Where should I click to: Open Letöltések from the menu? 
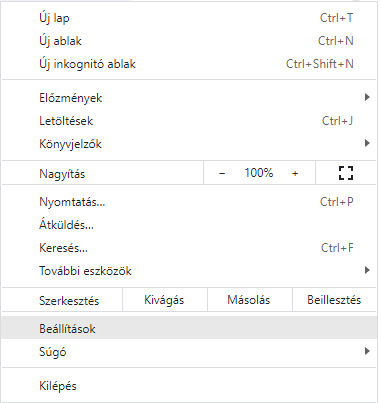(189, 121)
